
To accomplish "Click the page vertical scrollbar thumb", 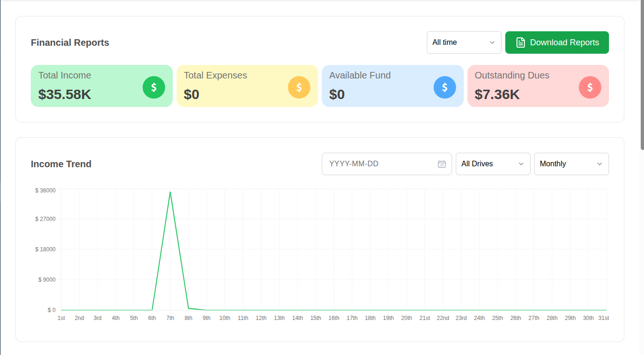I will tap(642, 75).
